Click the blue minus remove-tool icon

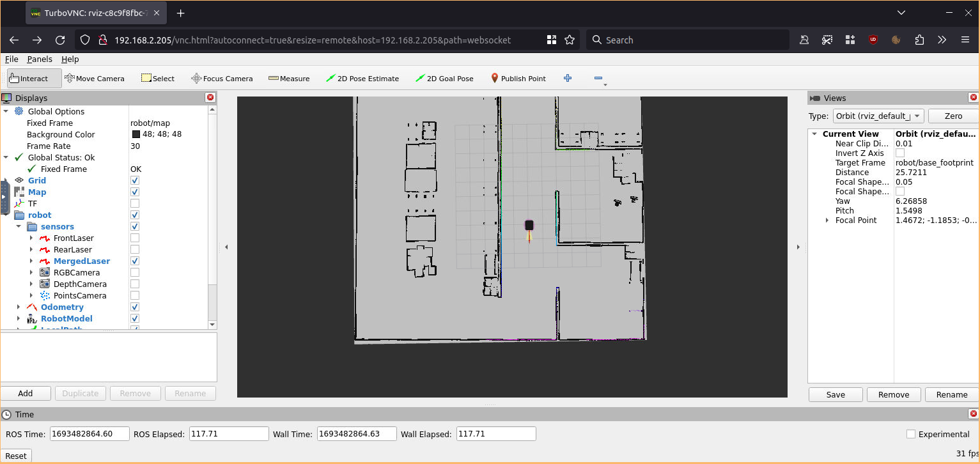pos(598,78)
